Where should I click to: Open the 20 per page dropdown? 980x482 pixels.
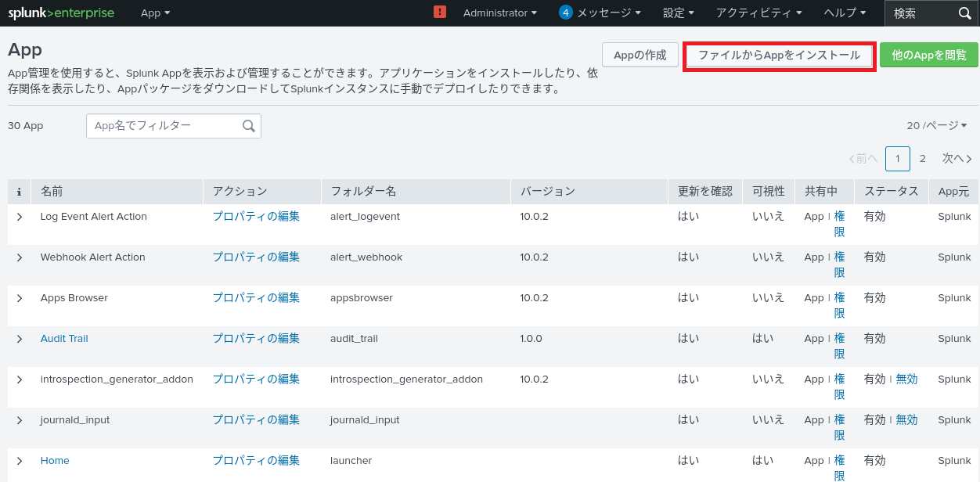(936, 126)
